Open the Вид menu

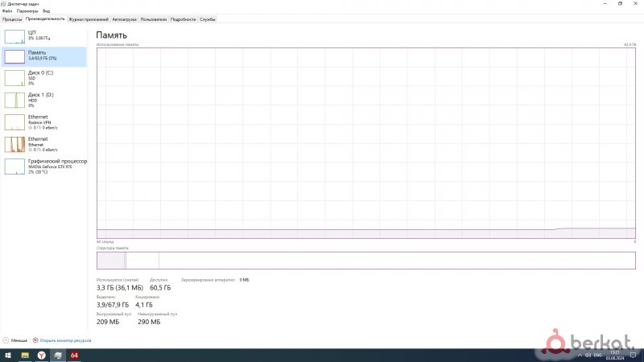pyautogui.click(x=46, y=11)
